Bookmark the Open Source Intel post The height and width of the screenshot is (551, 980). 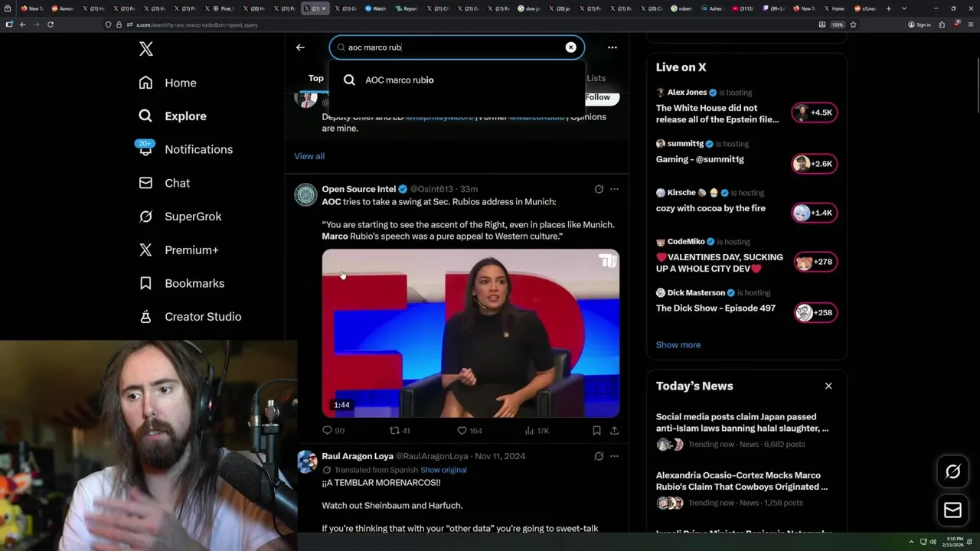click(596, 431)
